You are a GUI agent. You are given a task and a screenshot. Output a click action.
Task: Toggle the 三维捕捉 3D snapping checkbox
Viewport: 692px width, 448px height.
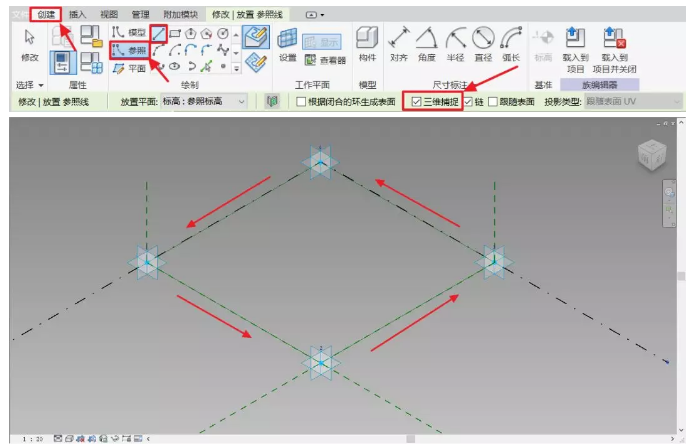pyautogui.click(x=416, y=102)
